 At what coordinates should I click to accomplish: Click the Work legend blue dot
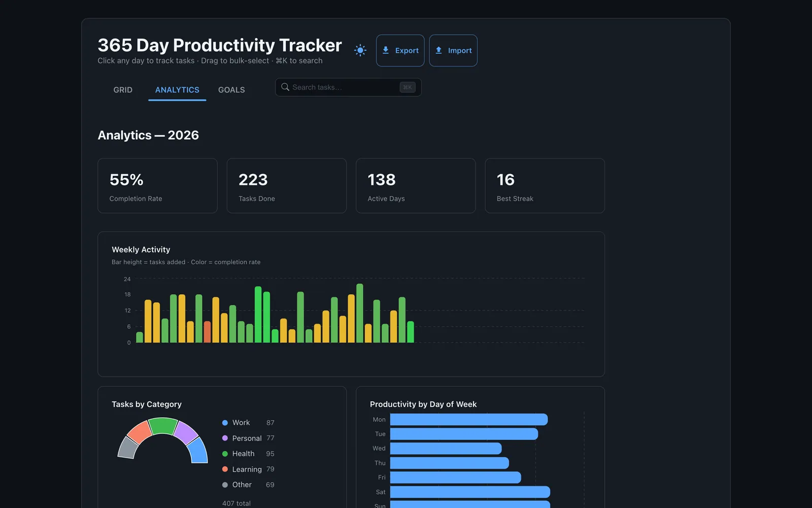coord(225,423)
